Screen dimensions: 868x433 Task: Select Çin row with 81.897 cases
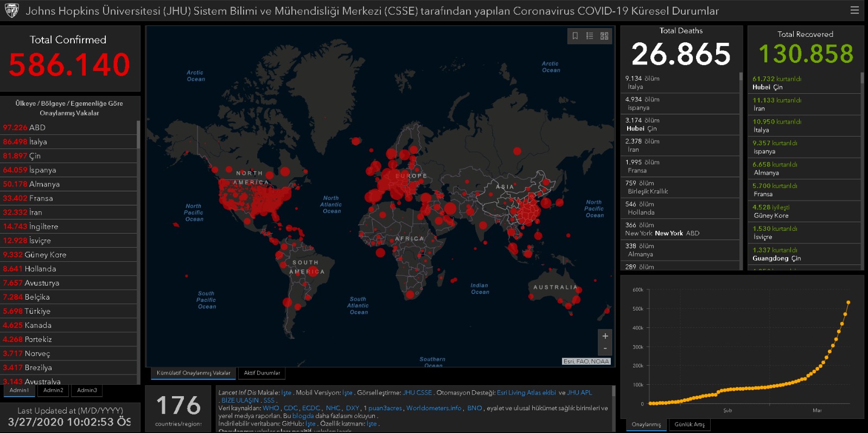pos(68,156)
